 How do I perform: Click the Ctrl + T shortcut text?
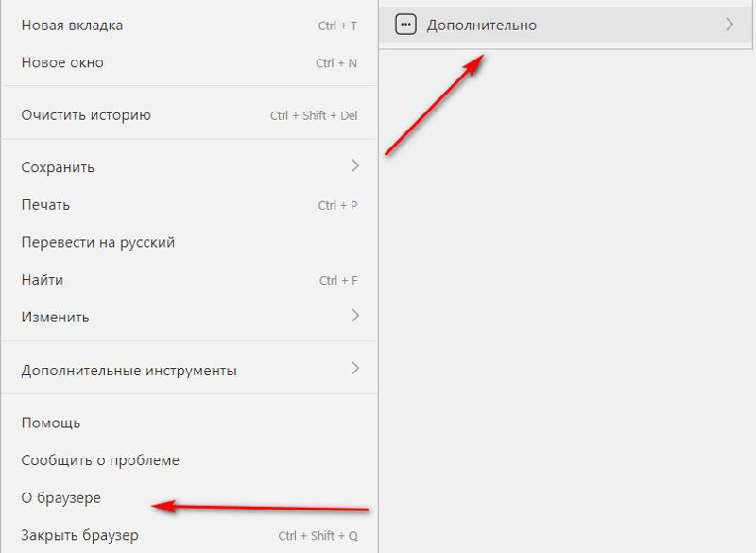click(x=337, y=26)
